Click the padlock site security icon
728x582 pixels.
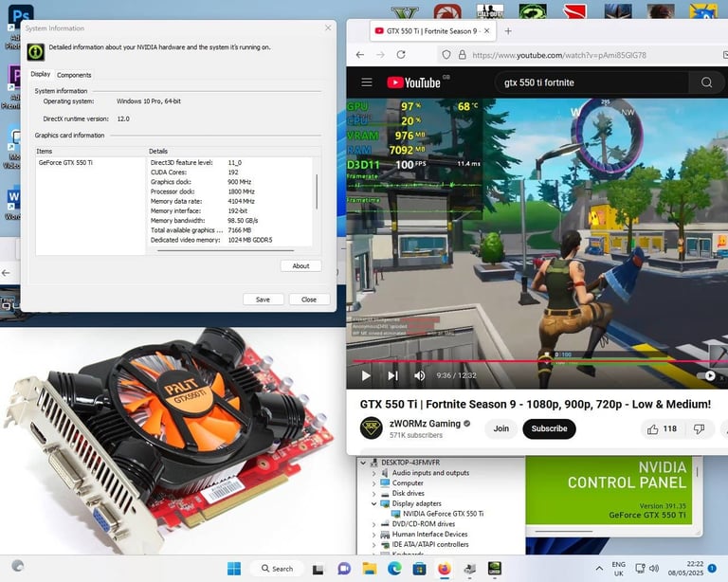coord(463,55)
